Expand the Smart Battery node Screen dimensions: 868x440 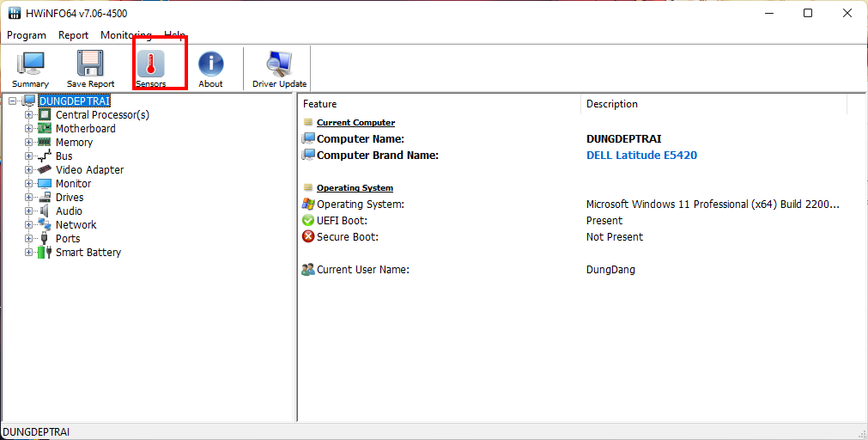[x=29, y=252]
